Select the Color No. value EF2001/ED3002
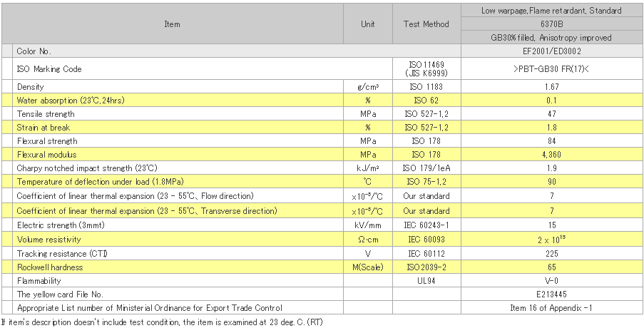The height and width of the screenshot is (328, 644). click(551, 51)
